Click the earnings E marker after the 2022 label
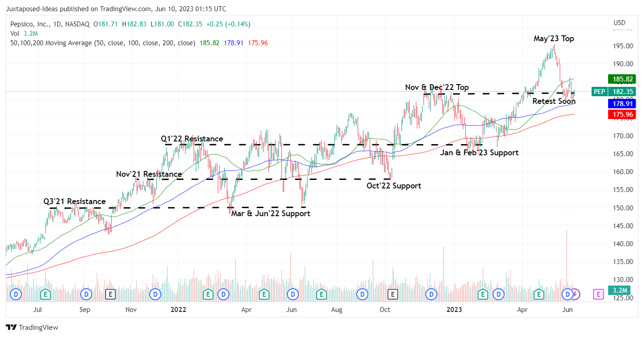Image resolution: width=644 pixels, height=337 pixels. (207, 294)
